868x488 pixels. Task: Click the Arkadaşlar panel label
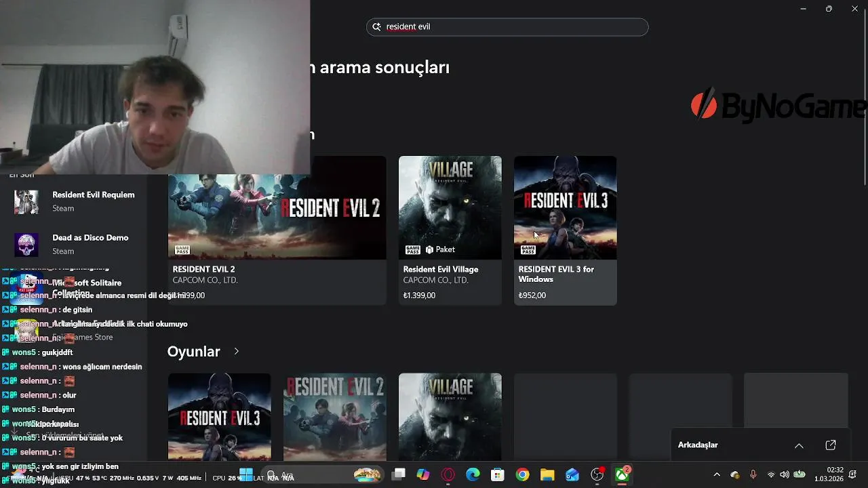pyautogui.click(x=698, y=445)
